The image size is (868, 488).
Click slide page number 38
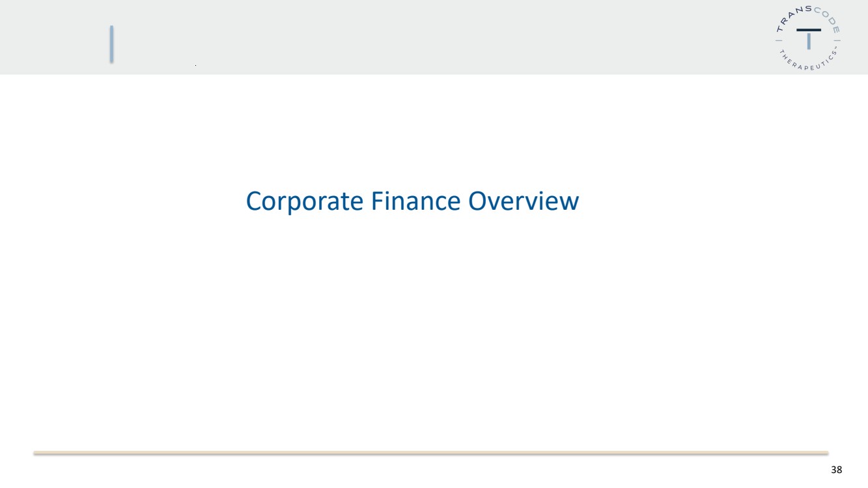pyautogui.click(x=836, y=470)
